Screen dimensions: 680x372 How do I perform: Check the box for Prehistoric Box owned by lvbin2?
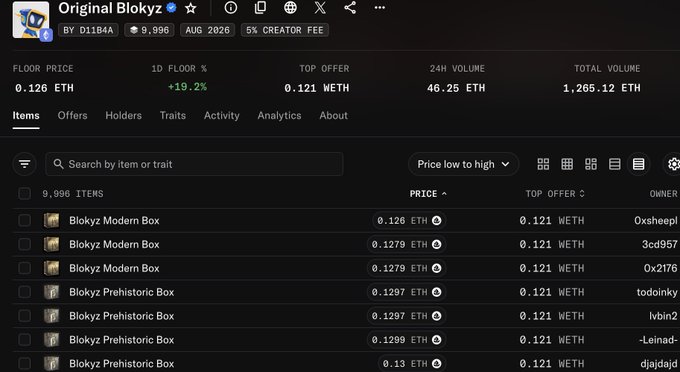(24, 316)
